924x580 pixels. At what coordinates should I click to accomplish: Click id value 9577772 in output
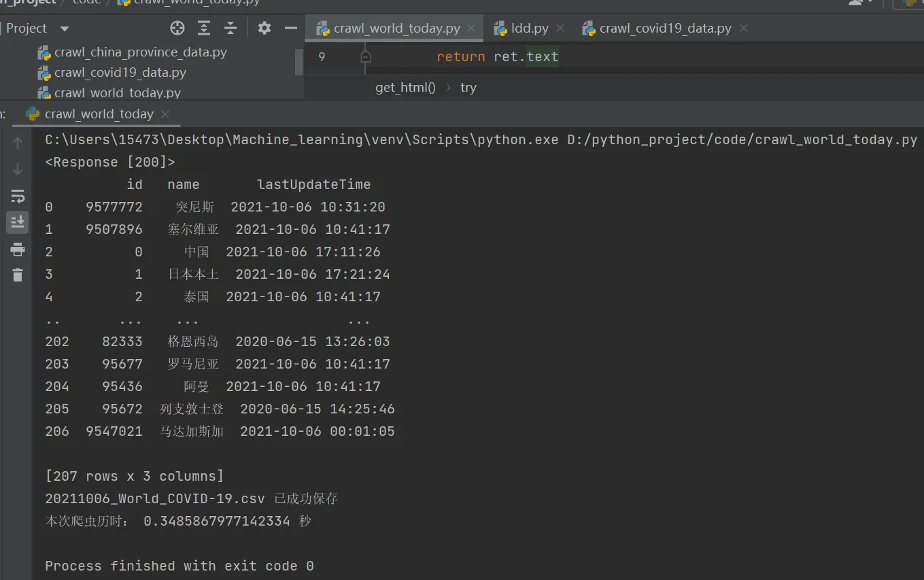(x=114, y=207)
